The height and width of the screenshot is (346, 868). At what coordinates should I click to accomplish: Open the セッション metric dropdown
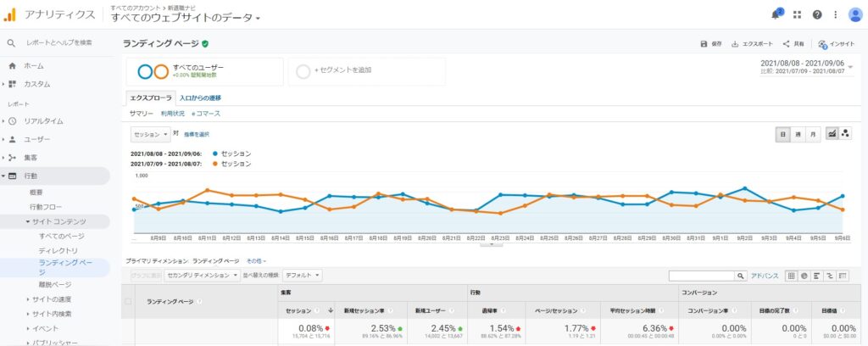[151, 135]
